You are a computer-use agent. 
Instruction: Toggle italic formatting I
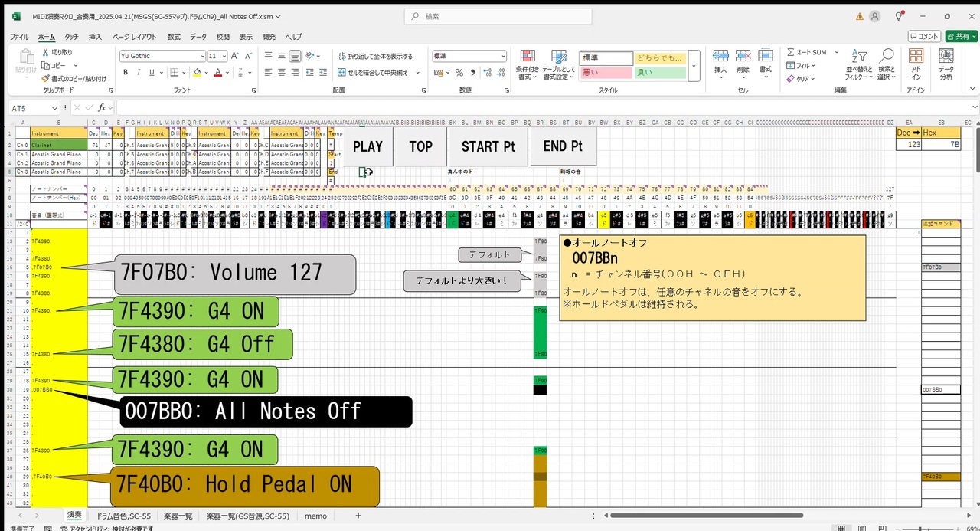pyautogui.click(x=139, y=73)
